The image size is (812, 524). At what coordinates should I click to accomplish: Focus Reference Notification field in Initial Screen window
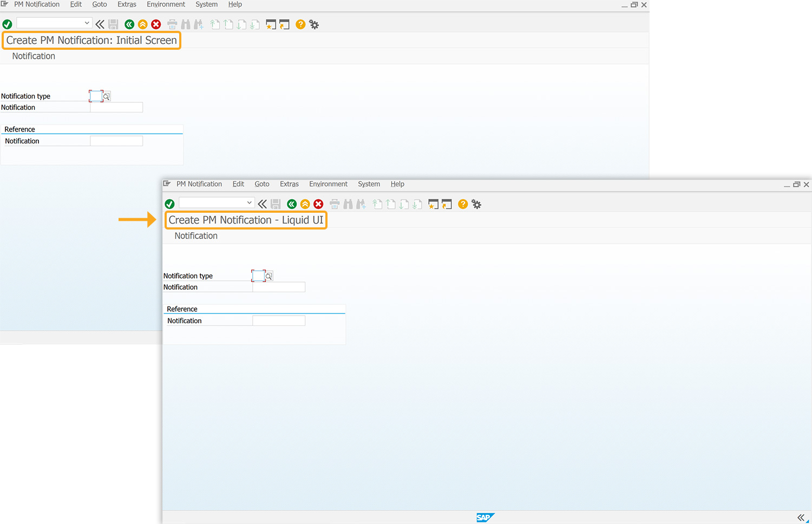pyautogui.click(x=116, y=141)
